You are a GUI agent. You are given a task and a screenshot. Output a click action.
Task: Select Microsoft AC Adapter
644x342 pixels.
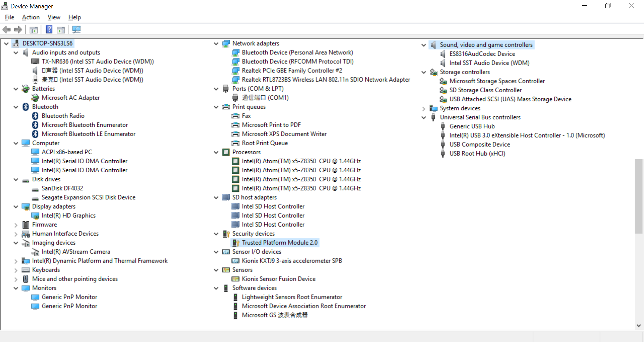pyautogui.click(x=70, y=98)
